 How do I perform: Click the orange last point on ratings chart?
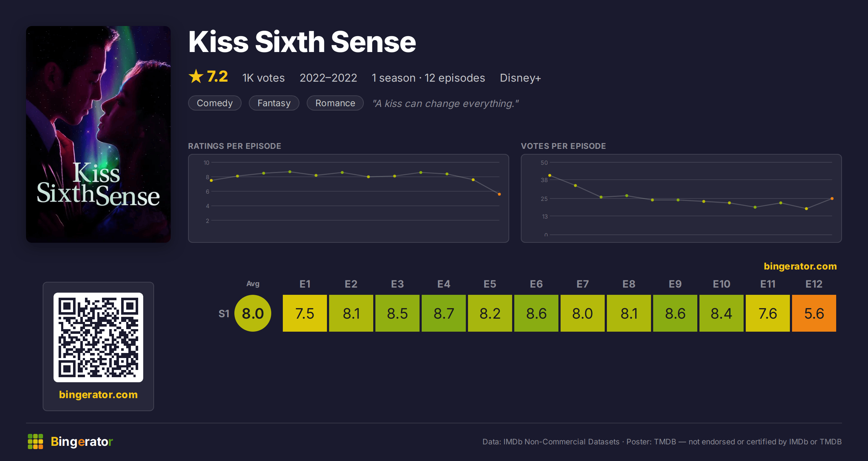pos(499,194)
